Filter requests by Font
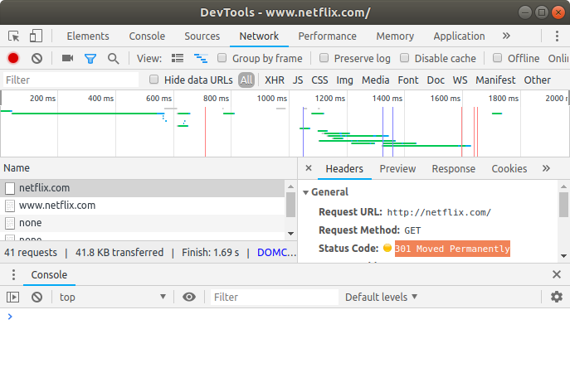The width and height of the screenshot is (570, 392). (408, 80)
